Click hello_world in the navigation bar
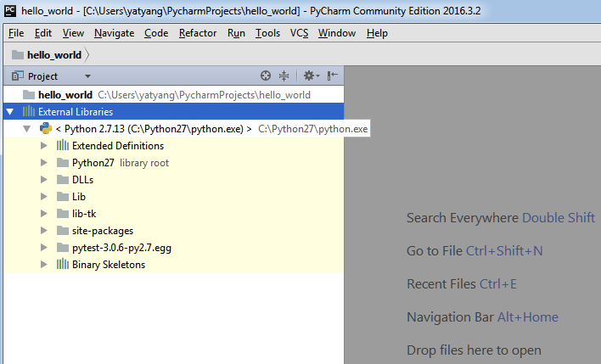The height and width of the screenshot is (364, 601). (54, 55)
